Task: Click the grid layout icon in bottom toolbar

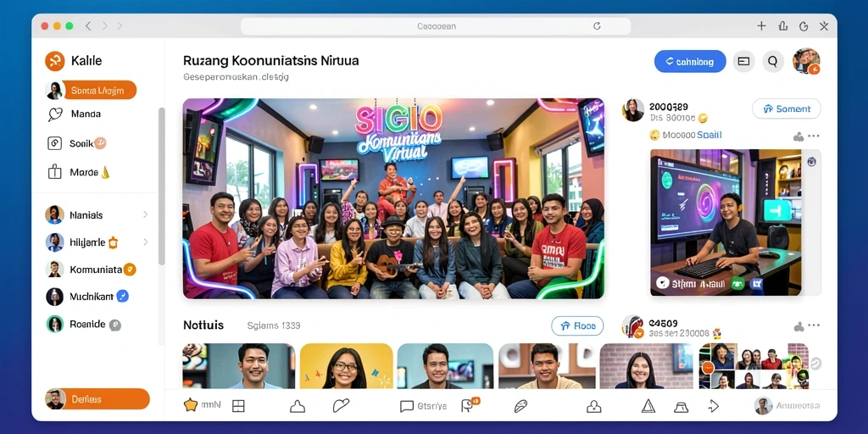Action: 238,406
